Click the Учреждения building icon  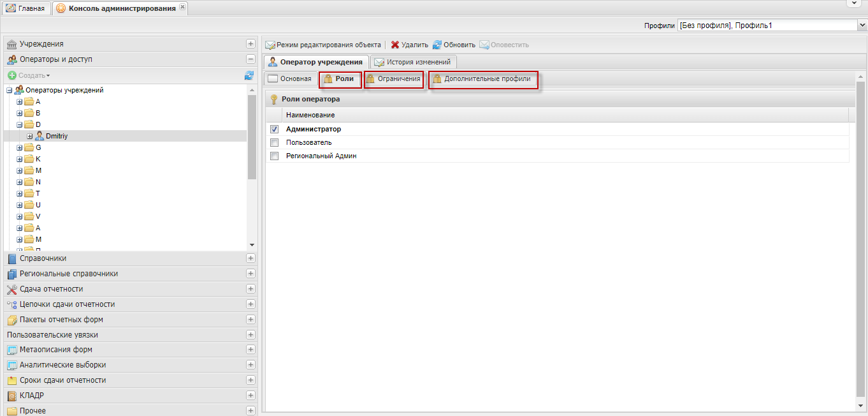point(12,44)
